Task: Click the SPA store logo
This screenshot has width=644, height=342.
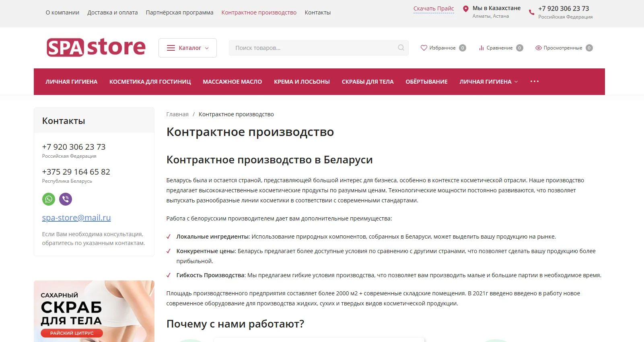Action: point(96,47)
